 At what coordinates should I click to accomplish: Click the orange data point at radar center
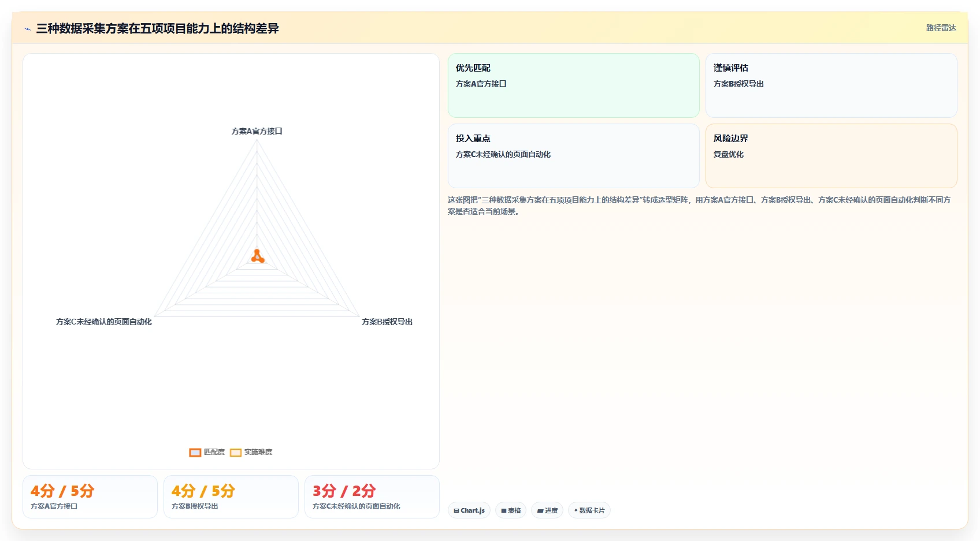pyautogui.click(x=258, y=256)
